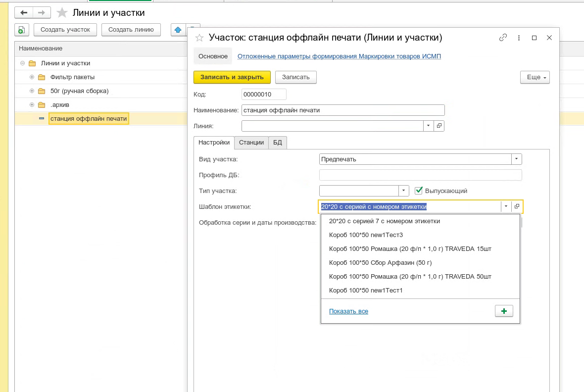This screenshot has width=584, height=392.
Task: Collapse the Линии и участки root node
Action: point(23,63)
